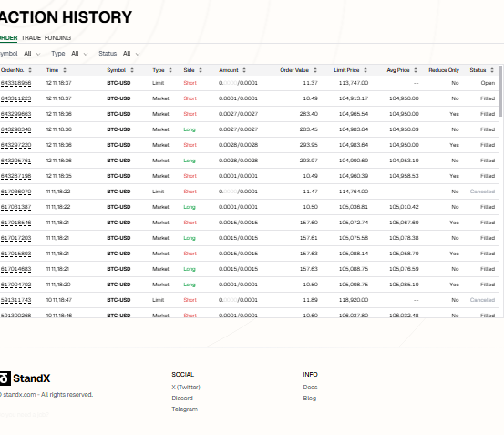Image resolution: width=504 pixels, height=435 pixels.
Task: Click order value 283.40
Action: (x=309, y=114)
